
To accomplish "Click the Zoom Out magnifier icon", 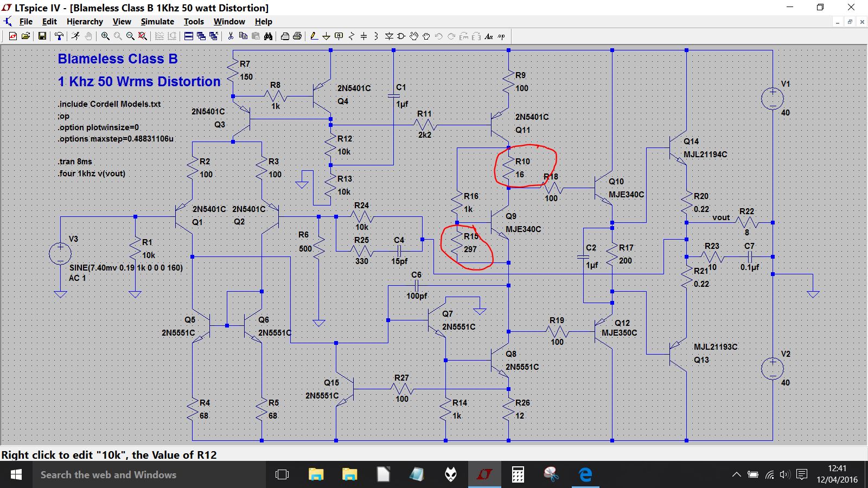I will click(130, 36).
